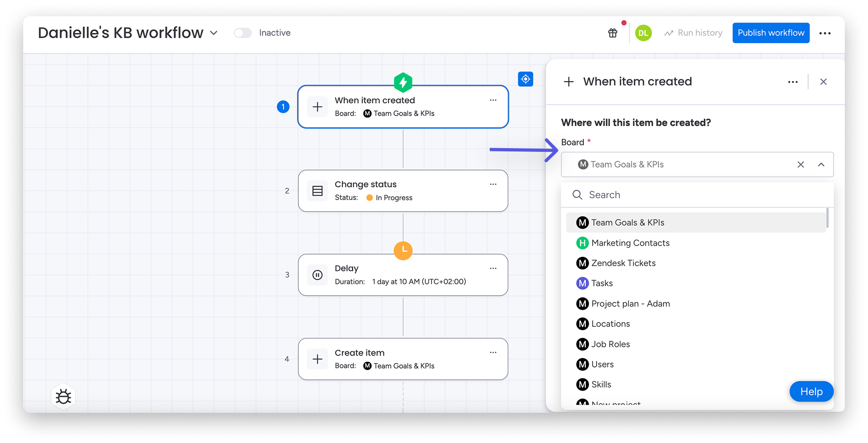Click the Change status step icon
The height and width of the screenshot is (443, 868).
pos(317,191)
